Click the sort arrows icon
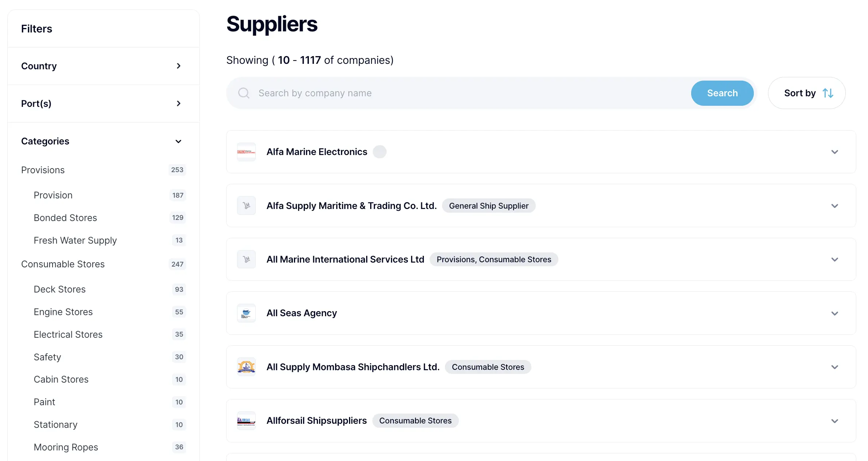Screen dimensions: 868x461 (x=828, y=93)
